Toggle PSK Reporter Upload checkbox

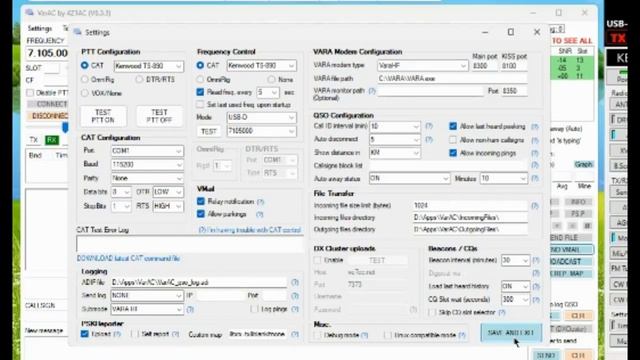pos(84,334)
